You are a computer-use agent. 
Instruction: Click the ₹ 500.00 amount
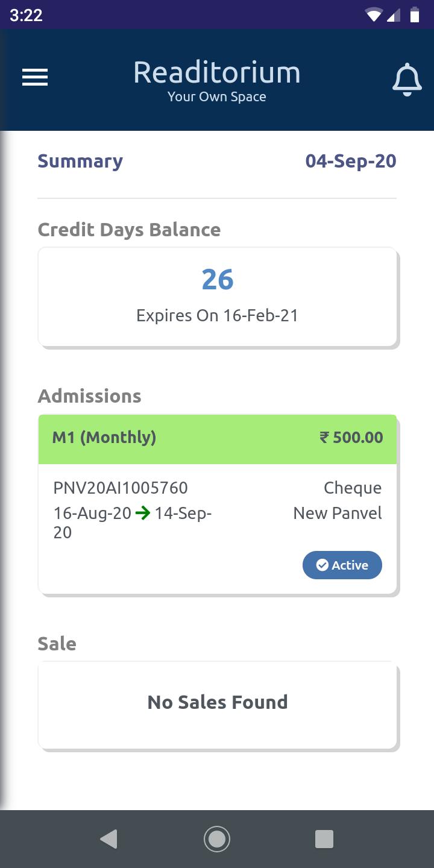(351, 438)
